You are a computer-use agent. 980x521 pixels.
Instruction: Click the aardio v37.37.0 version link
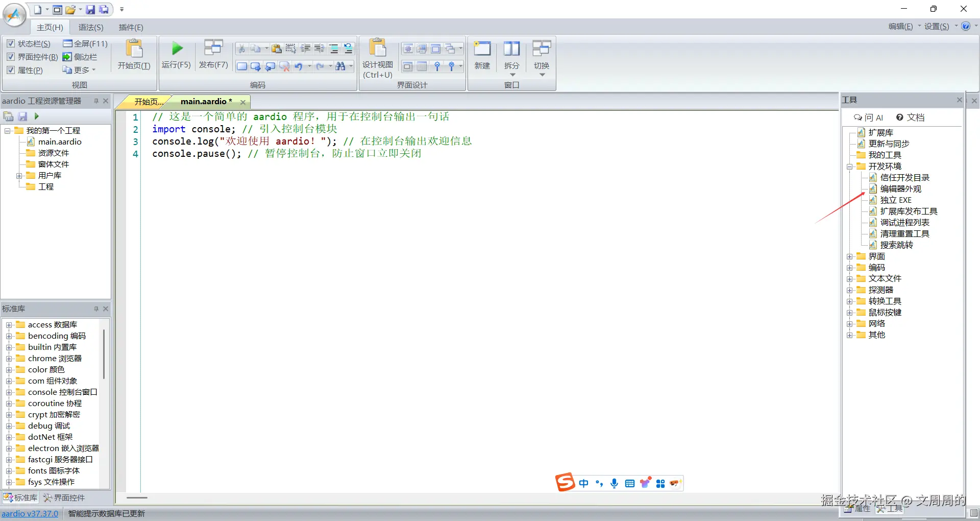pyautogui.click(x=30, y=513)
